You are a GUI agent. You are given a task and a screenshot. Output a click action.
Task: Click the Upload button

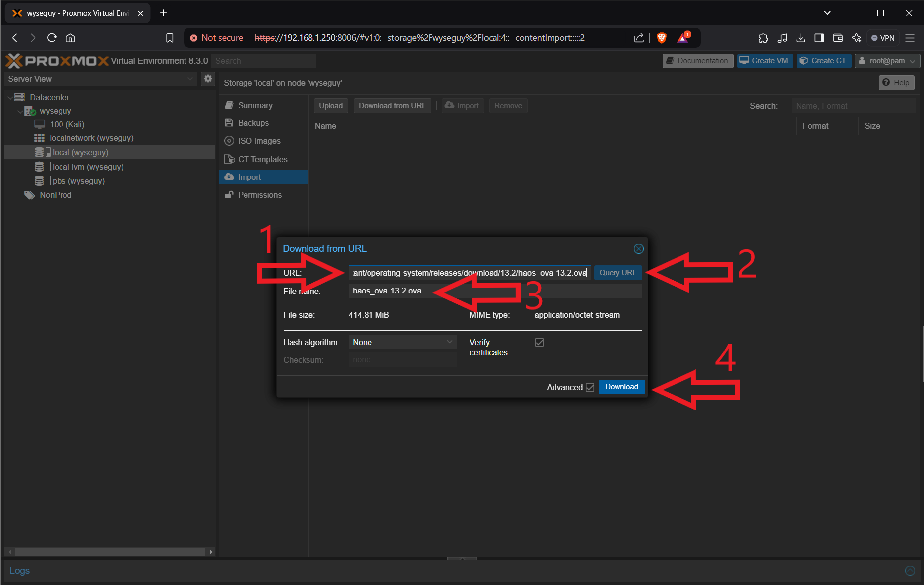tap(331, 106)
